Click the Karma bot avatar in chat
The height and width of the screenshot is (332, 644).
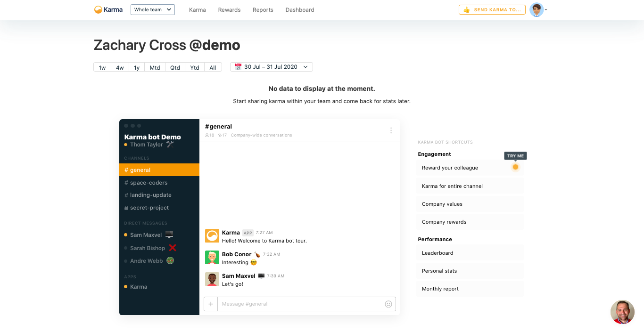tap(212, 236)
